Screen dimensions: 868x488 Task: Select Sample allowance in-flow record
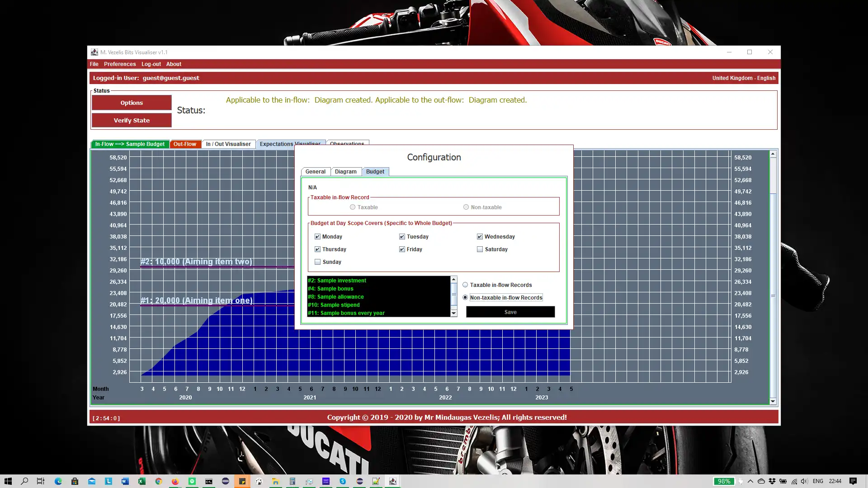[335, 297]
